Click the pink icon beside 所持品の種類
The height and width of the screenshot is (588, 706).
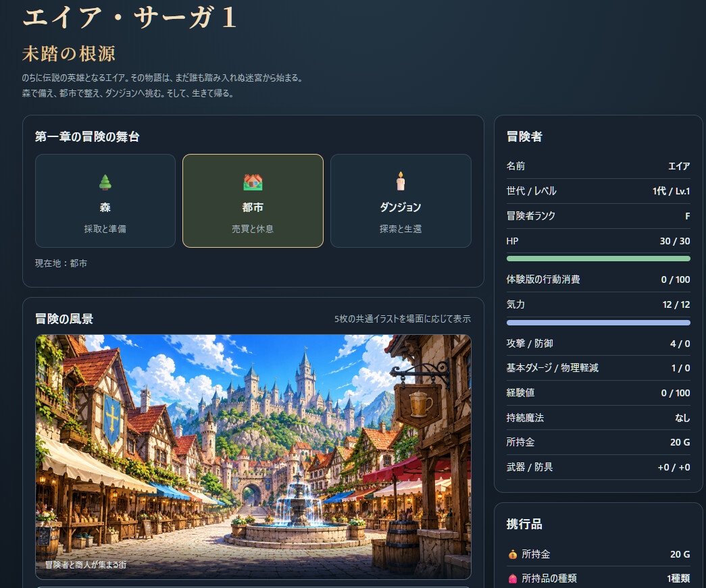pyautogui.click(x=512, y=579)
